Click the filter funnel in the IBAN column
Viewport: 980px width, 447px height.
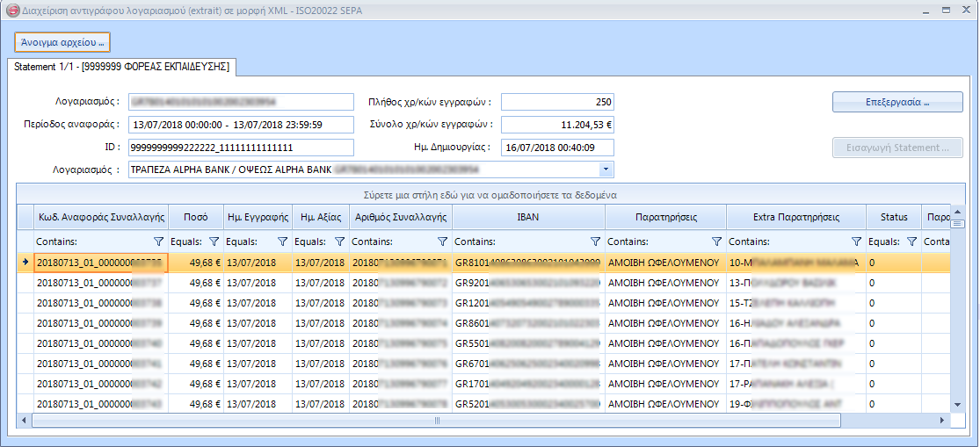[595, 242]
